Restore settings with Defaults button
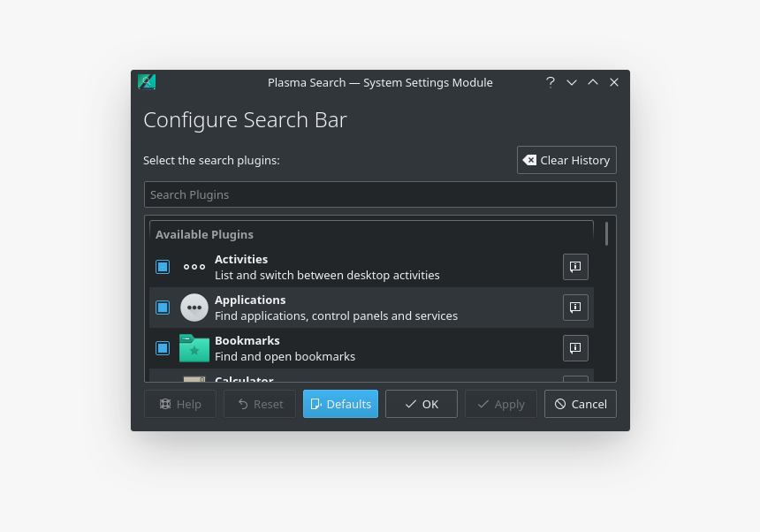Viewport: 760px width, 532px height. (340, 404)
